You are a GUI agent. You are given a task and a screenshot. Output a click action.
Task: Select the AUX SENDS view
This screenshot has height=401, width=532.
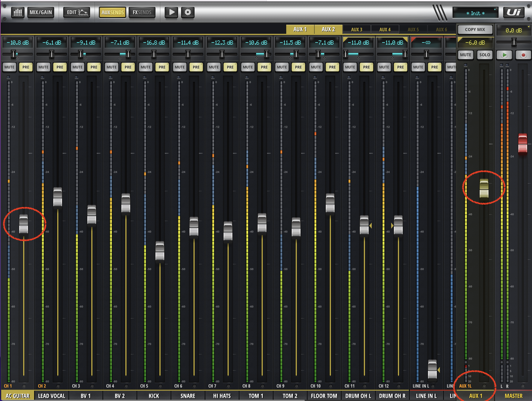point(113,12)
